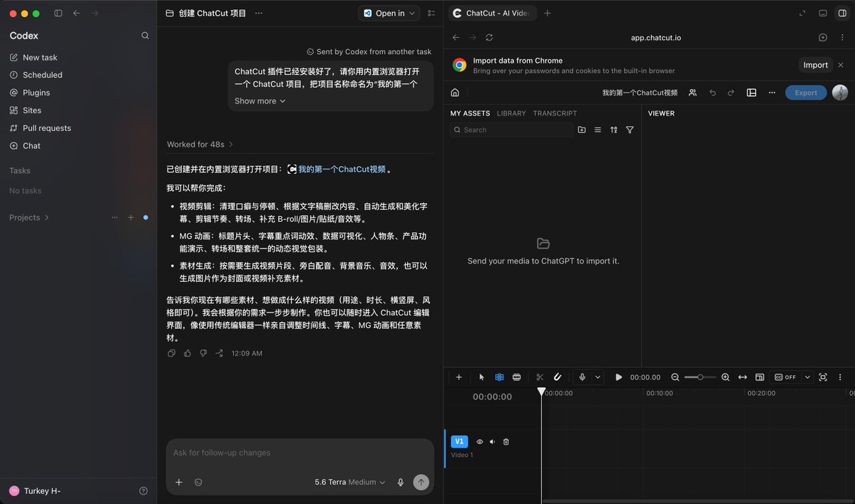This screenshot has width=855, height=504.
Task: Expand the Show more message toggle
Action: 260,101
